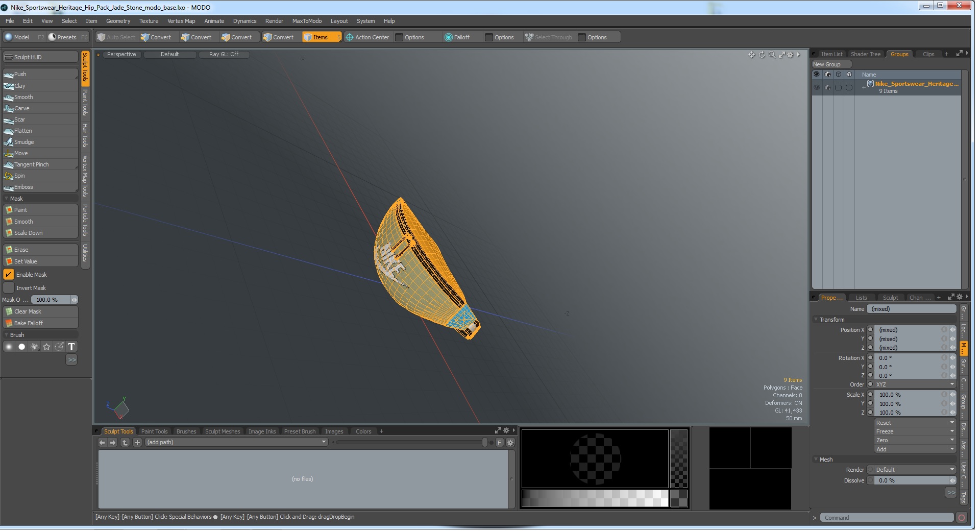
Task: Toggle the Select Through Options checkbox
Action: [x=582, y=38]
